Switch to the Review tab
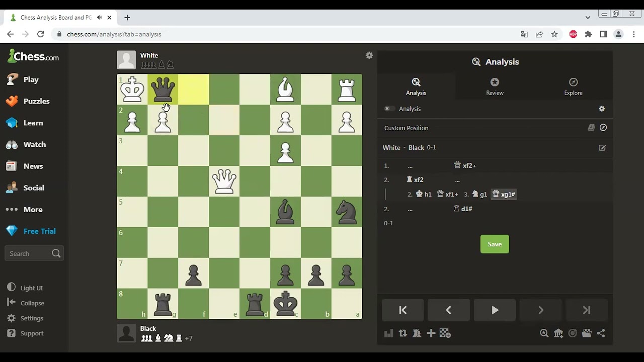644x362 pixels. [x=495, y=86]
